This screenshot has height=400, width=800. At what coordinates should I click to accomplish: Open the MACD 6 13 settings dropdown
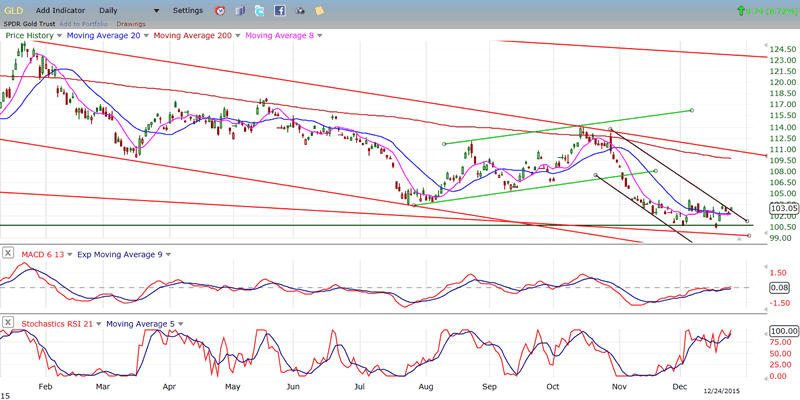[68, 254]
